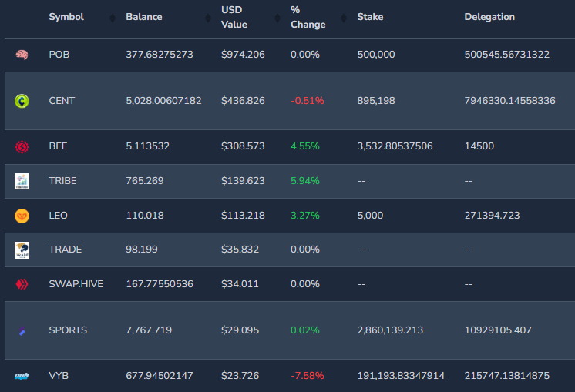575x392 pixels.
Task: Click the green CENT token icon
Action: point(22,101)
